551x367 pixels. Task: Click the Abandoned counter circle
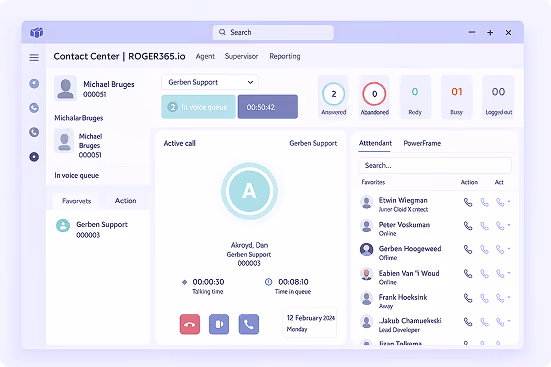click(x=374, y=94)
